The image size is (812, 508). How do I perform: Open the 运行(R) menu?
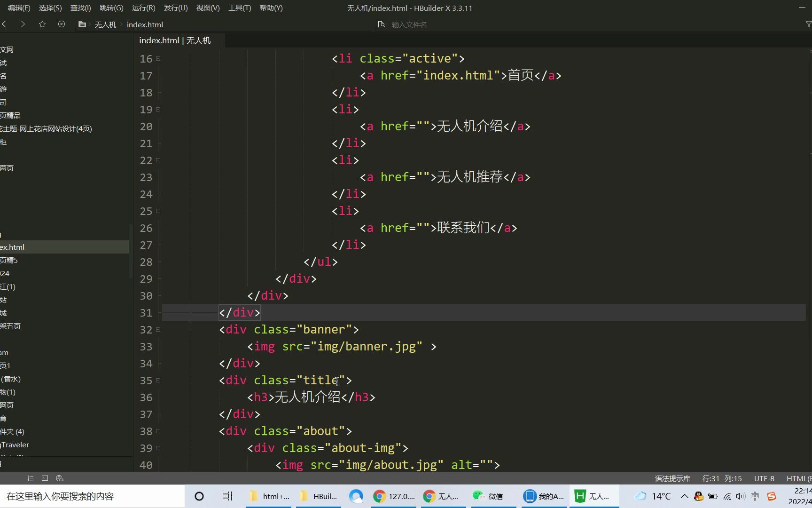pos(143,8)
